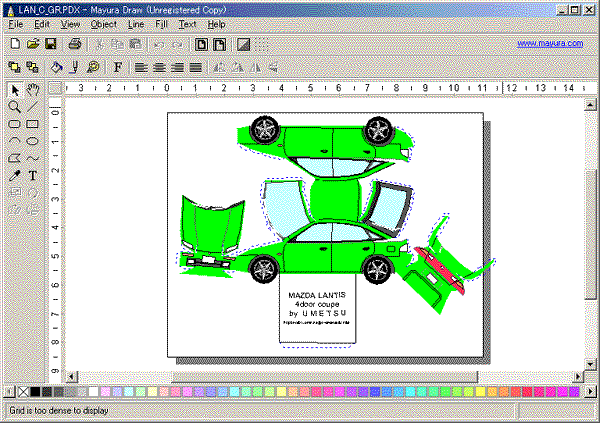Select the Zoom magnifier tool
Screen dimensions: 600x423
coord(15,107)
